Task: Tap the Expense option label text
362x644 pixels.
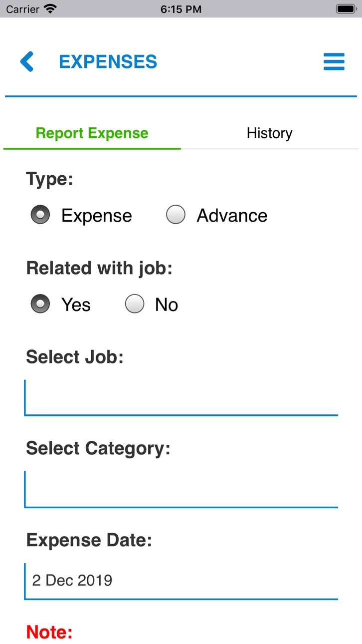Action: 97,216
